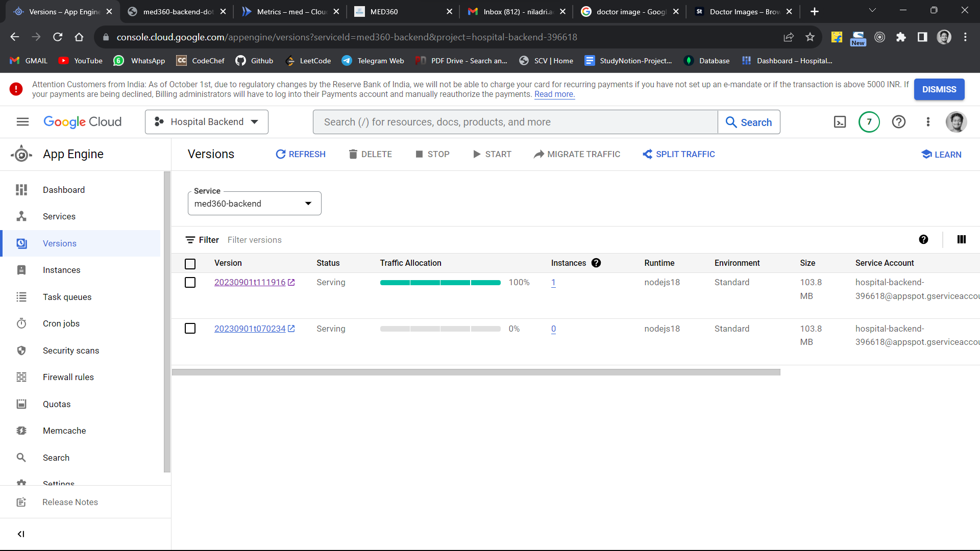Screen dimensions: 980x551
Task: Activate the Cloud Shell terminal
Action: click(840, 122)
